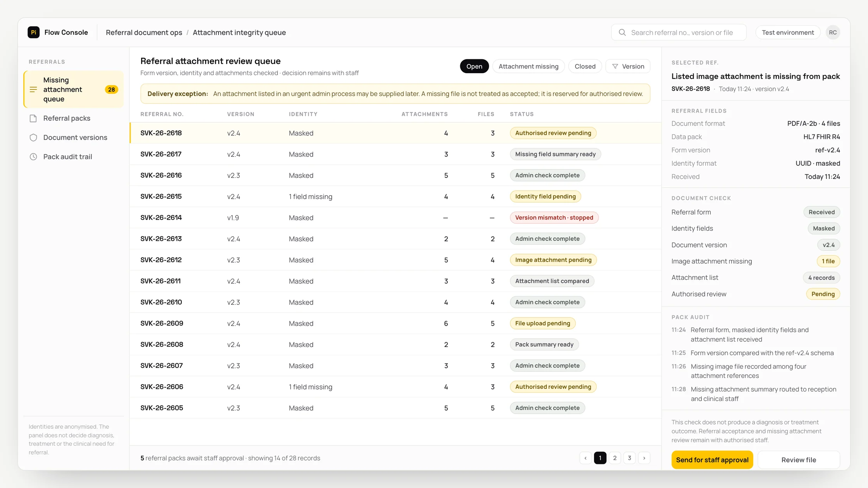The height and width of the screenshot is (488, 868).
Task: Click the Version mismatch · stopped status badge
Action: [x=554, y=218]
